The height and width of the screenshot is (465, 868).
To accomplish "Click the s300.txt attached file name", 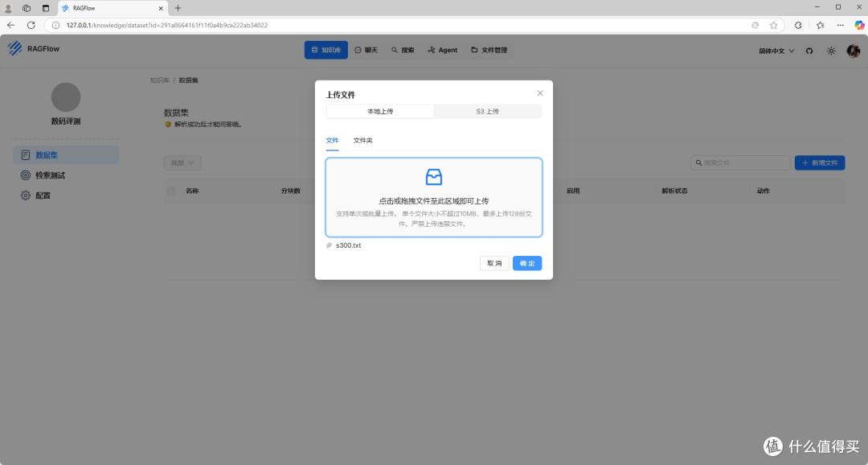I will point(348,245).
